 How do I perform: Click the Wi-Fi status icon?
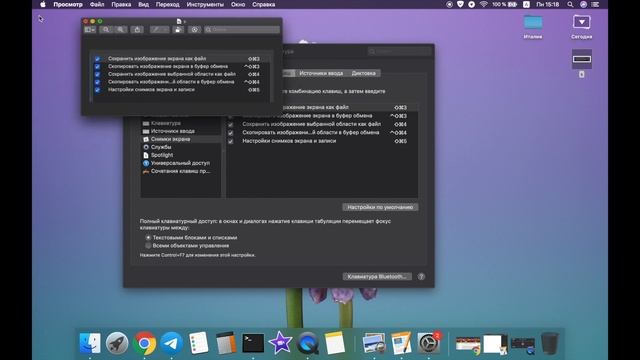click(484, 4)
